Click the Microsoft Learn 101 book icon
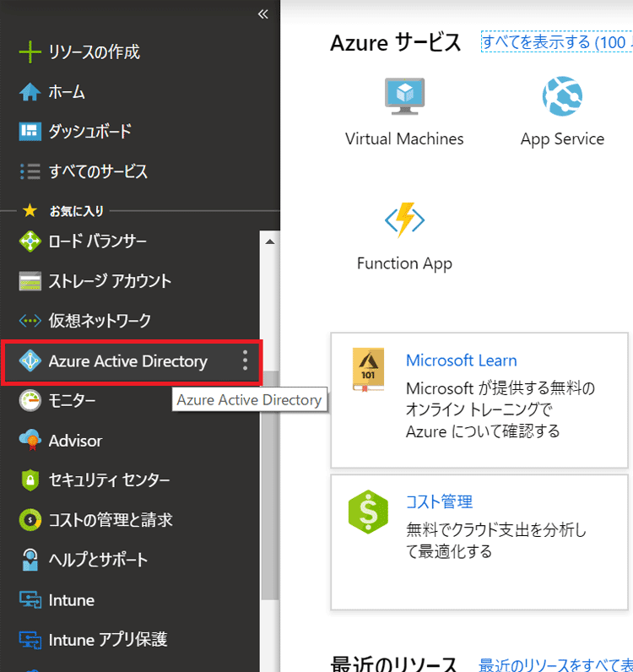Viewport: 633px width, 672px height. tap(368, 370)
